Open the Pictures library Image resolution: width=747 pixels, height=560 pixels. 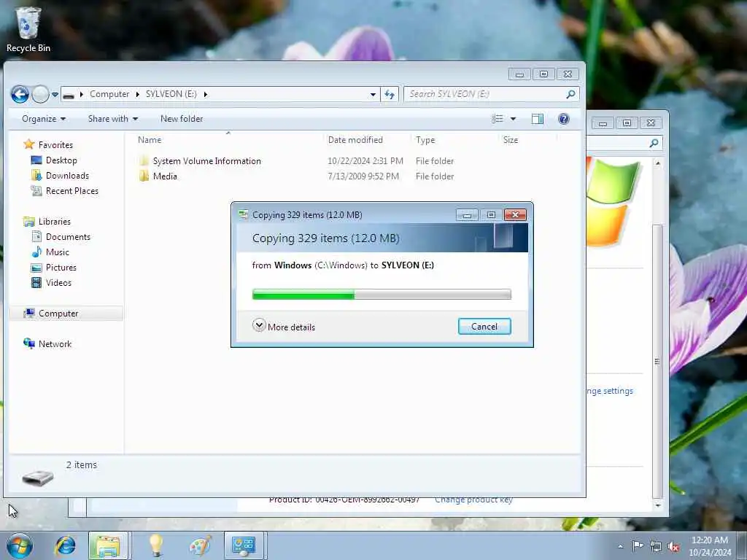(61, 267)
